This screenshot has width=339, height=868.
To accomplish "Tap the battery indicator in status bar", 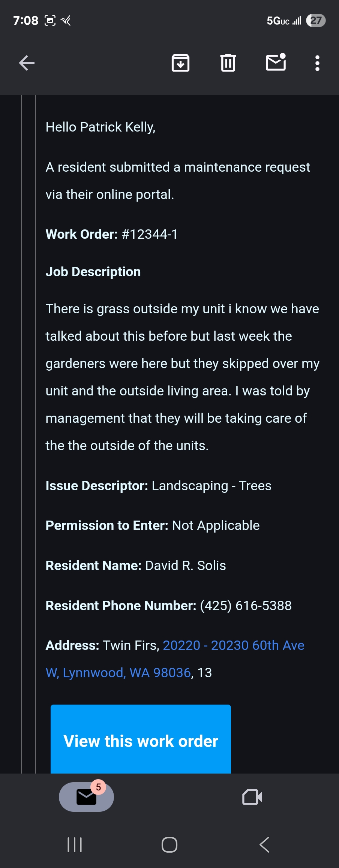I will 316,20.
